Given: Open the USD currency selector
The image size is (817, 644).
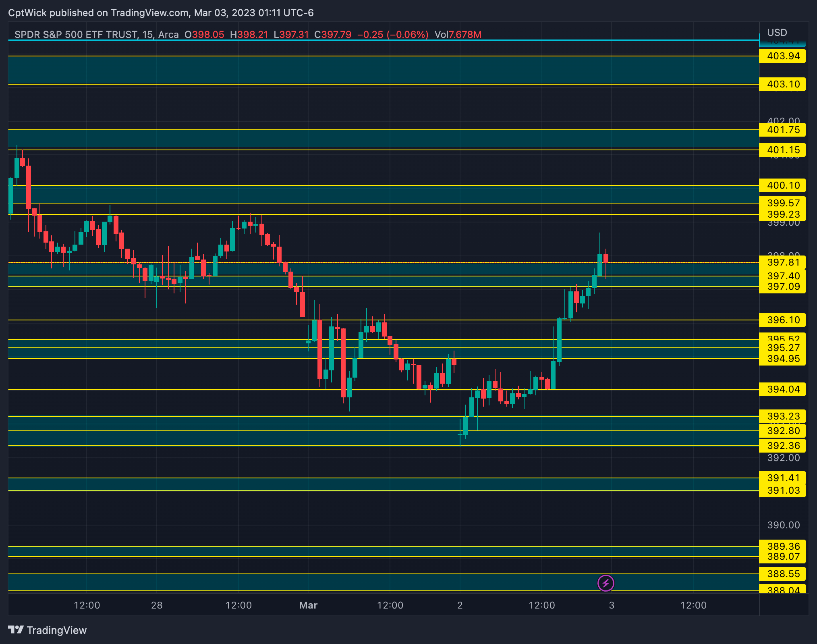Looking at the screenshot, I should [x=777, y=33].
